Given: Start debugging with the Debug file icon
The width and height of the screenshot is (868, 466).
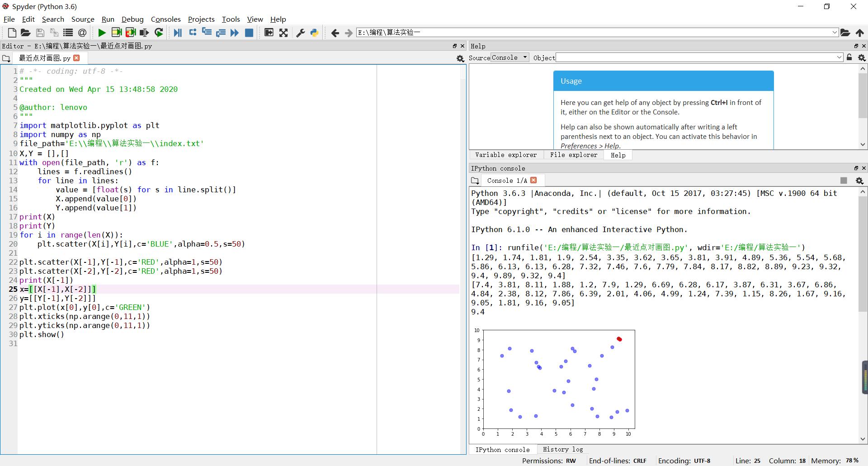Looking at the screenshot, I should [178, 33].
